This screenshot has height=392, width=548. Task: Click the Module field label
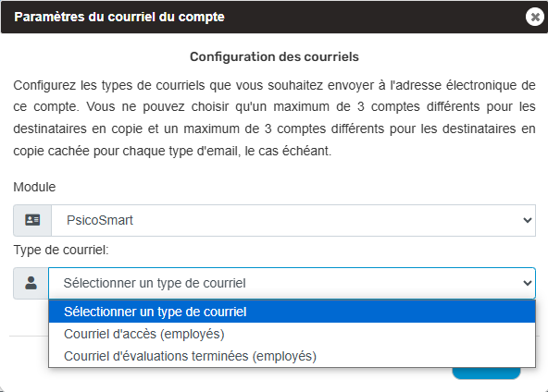point(34,187)
